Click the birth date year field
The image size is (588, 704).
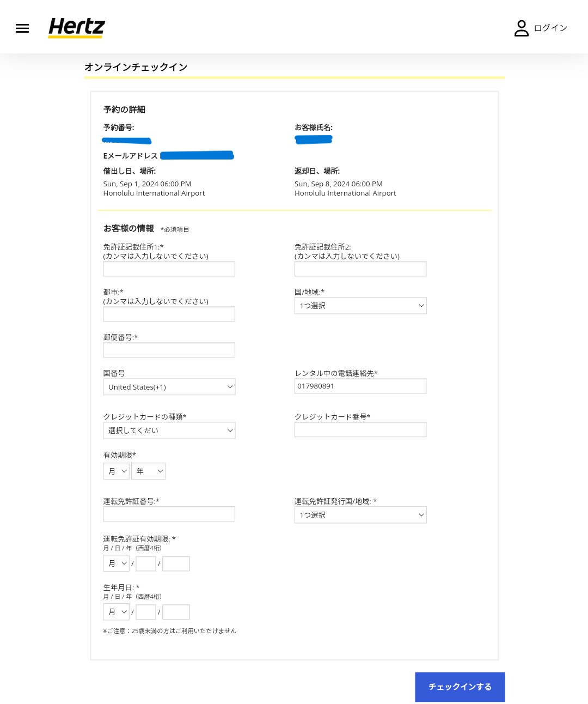pos(176,612)
